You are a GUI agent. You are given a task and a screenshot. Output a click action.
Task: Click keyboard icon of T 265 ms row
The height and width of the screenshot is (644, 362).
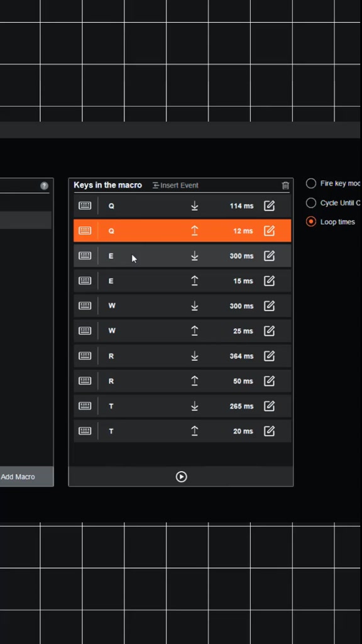85,406
